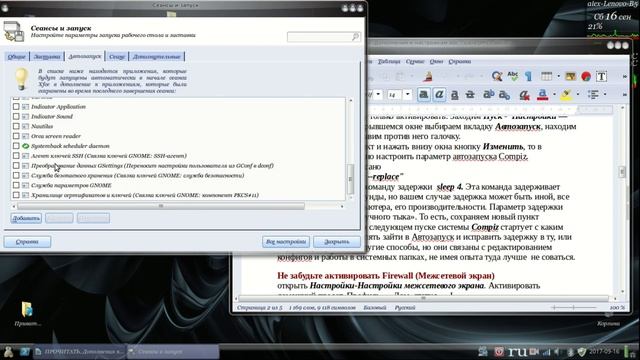
Task: Expand the formatting toolbar overflow chevron
Action: point(624,95)
